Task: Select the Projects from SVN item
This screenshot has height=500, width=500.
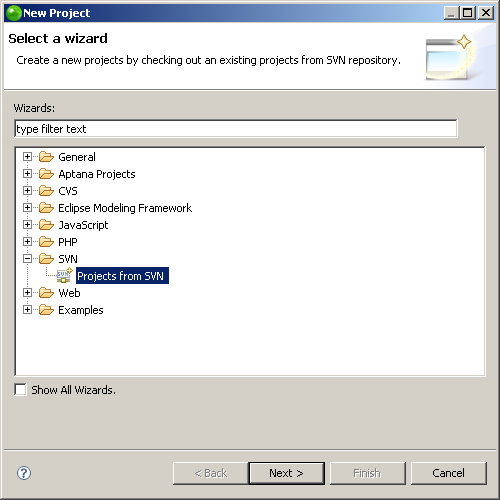Action: coord(122,276)
